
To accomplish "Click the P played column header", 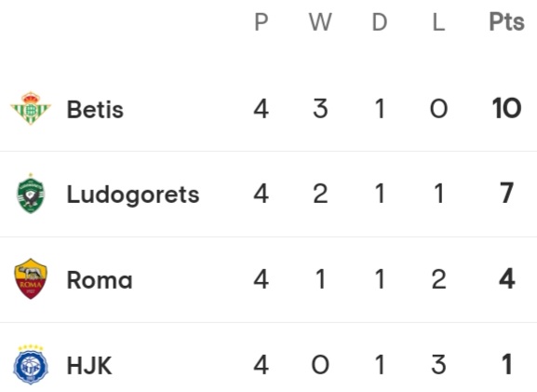I will pyautogui.click(x=261, y=22).
